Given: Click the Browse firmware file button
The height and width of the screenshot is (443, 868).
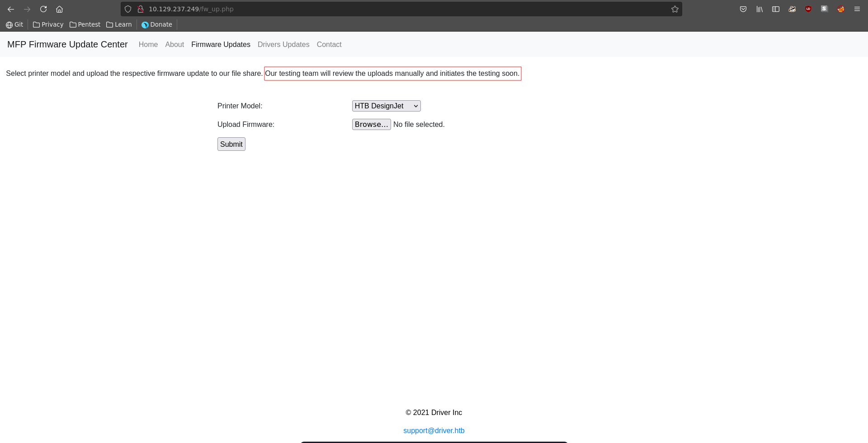Looking at the screenshot, I should (x=371, y=125).
